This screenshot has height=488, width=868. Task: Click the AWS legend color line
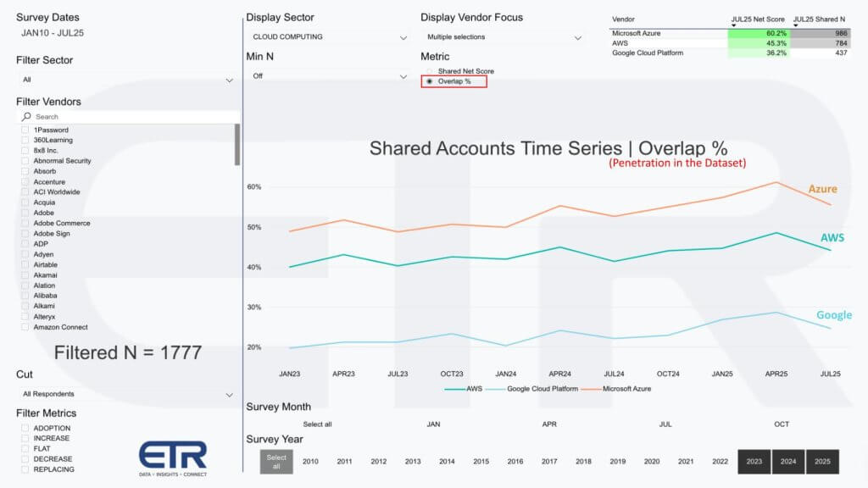(x=454, y=390)
